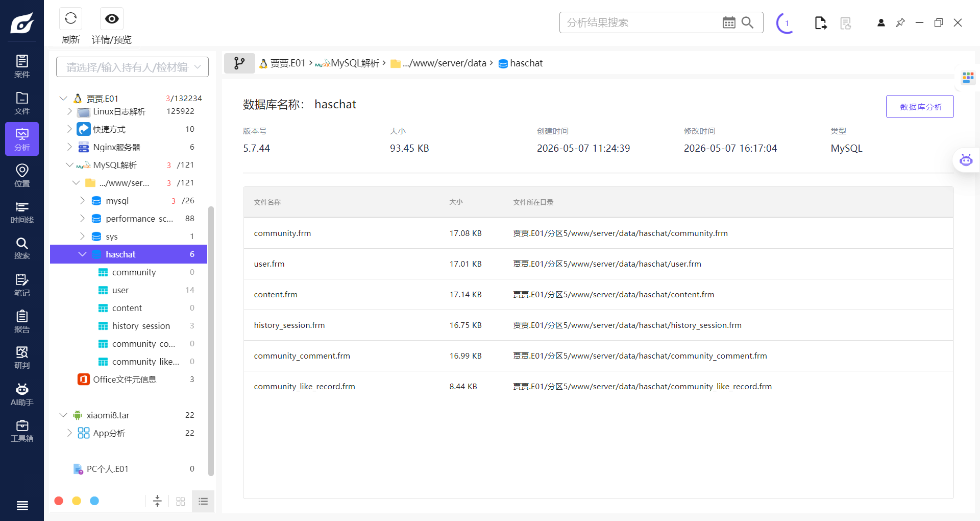The height and width of the screenshot is (521, 980).
Task: Open the 工具箱 (Toolbox) sidebar section
Action: click(x=22, y=431)
